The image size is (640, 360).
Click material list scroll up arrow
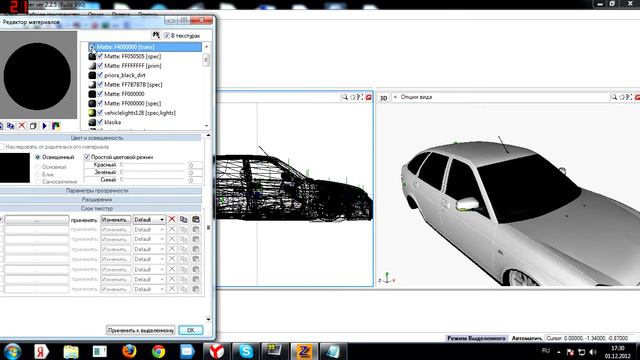click(x=206, y=47)
